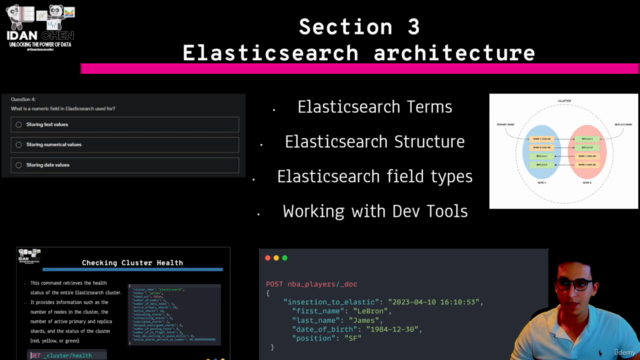Click the red NODE B ellipse in diagram
640x360 pixels.
pyautogui.click(x=587, y=152)
